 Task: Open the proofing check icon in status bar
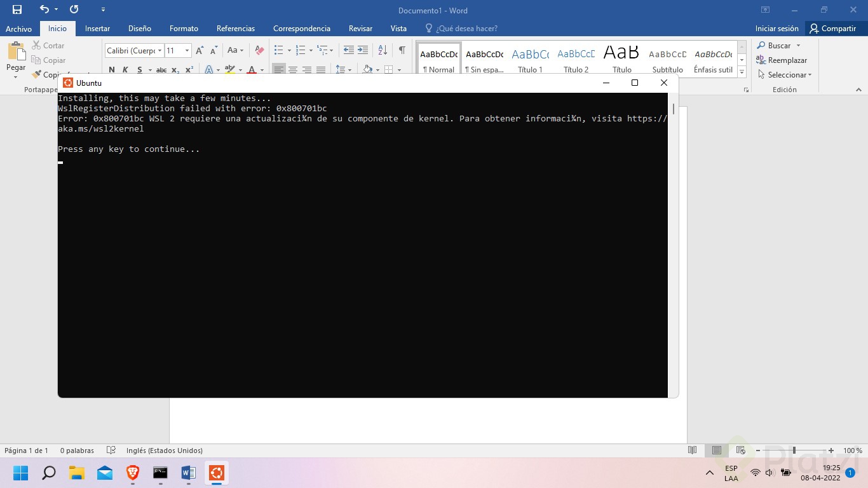pyautogui.click(x=111, y=451)
